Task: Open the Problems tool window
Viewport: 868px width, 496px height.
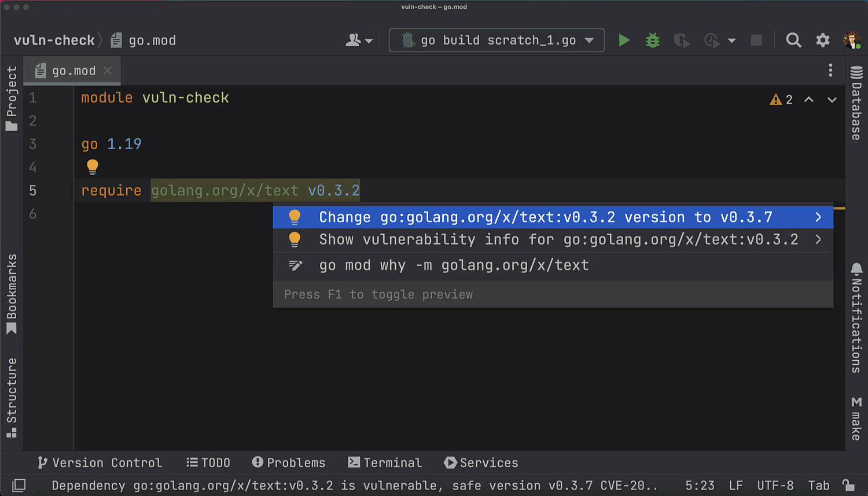Action: point(289,462)
